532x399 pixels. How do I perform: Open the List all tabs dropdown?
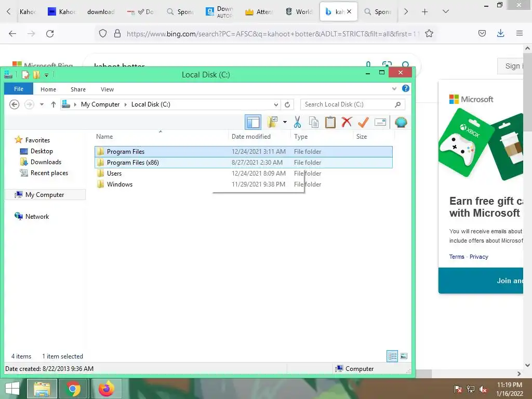click(x=445, y=12)
